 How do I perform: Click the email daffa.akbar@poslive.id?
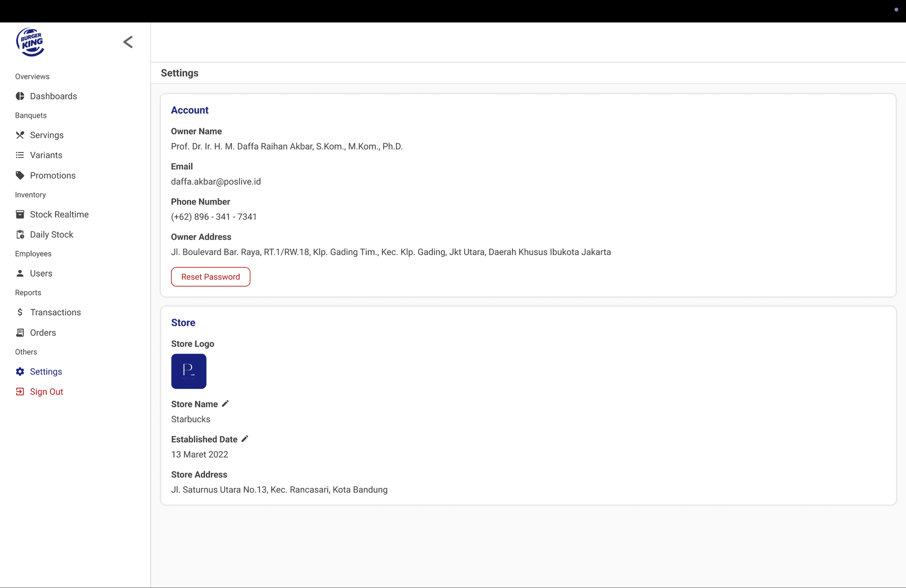click(x=216, y=182)
